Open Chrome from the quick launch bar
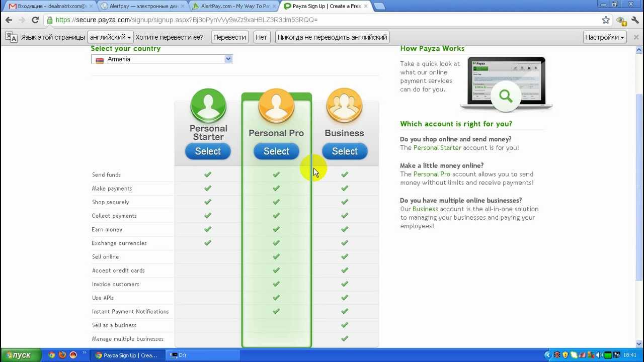 click(51, 355)
